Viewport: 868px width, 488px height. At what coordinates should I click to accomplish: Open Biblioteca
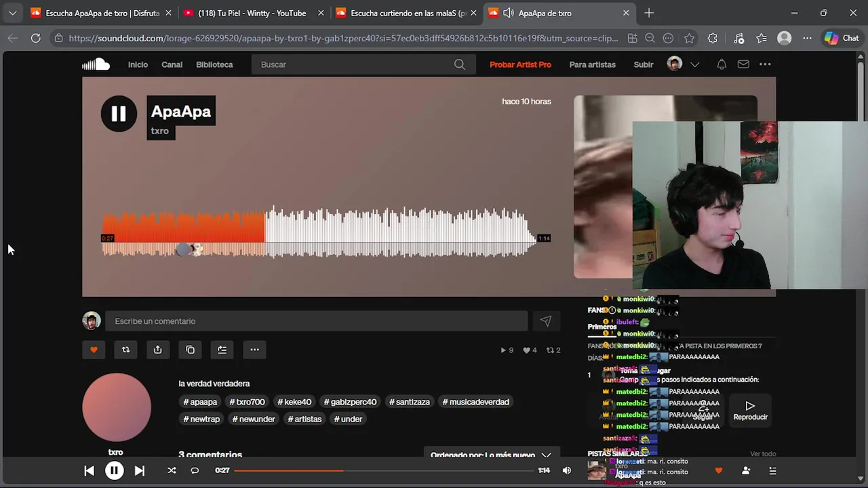[x=214, y=64]
